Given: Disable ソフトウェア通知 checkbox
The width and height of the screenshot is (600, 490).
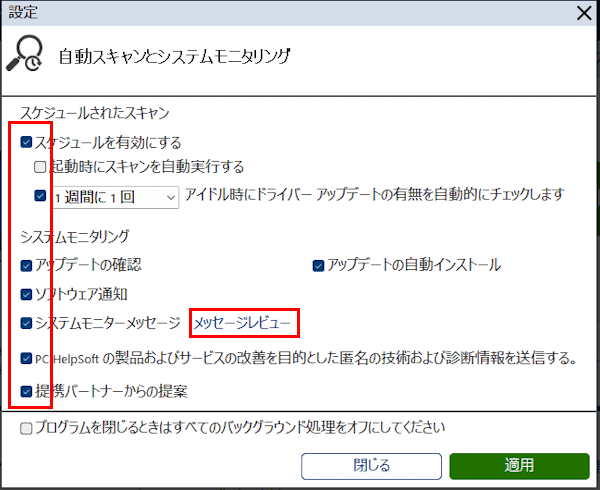Looking at the screenshot, I should pyautogui.click(x=26, y=295).
